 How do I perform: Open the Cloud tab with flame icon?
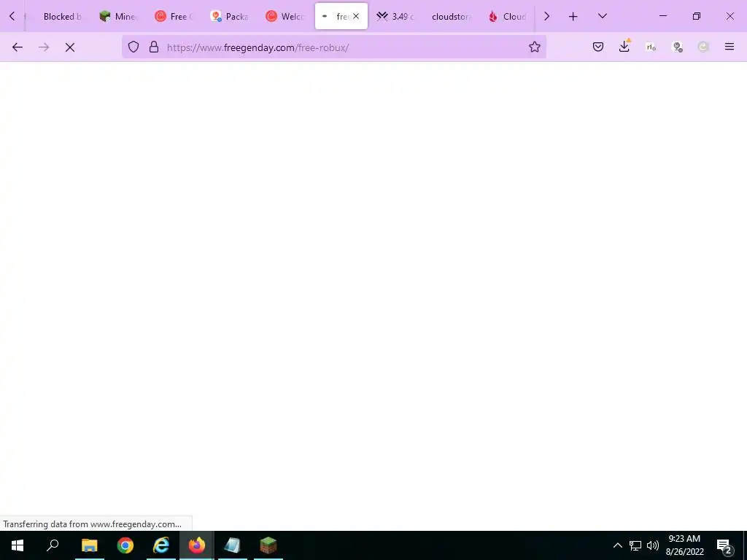coord(508,16)
